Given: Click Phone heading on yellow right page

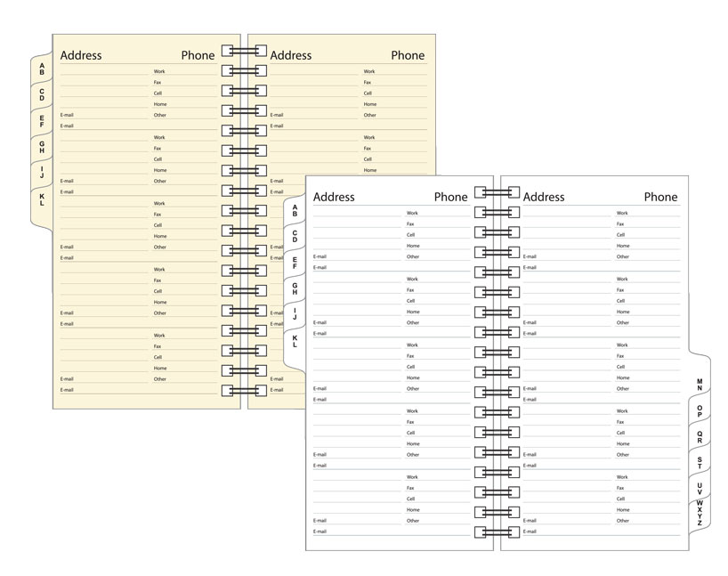Looking at the screenshot, I should click(x=408, y=55).
